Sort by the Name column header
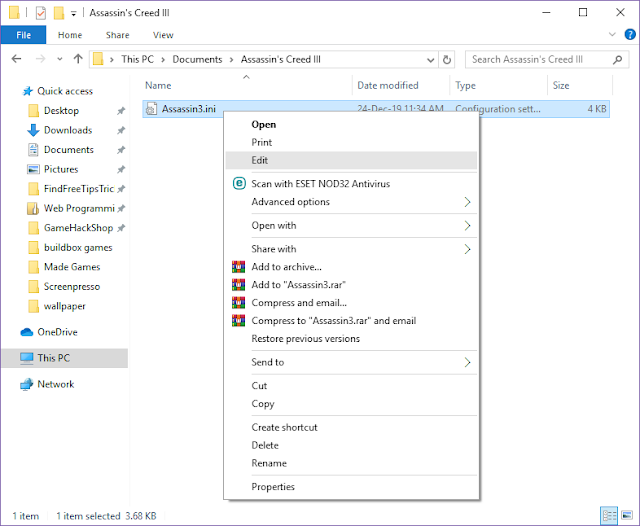Screen dimensions: 640x526 point(246,85)
